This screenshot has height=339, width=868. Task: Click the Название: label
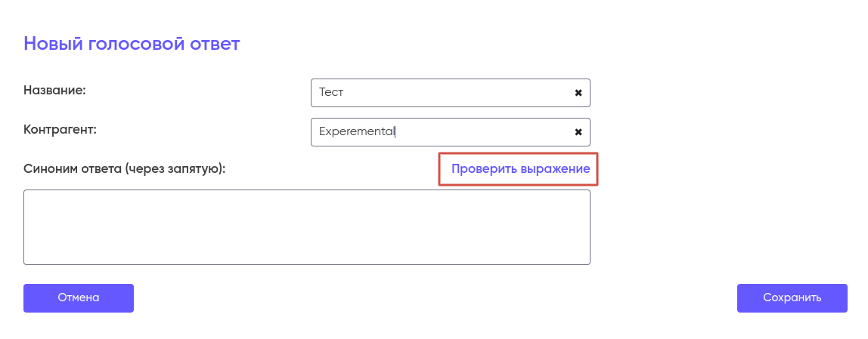[54, 91]
